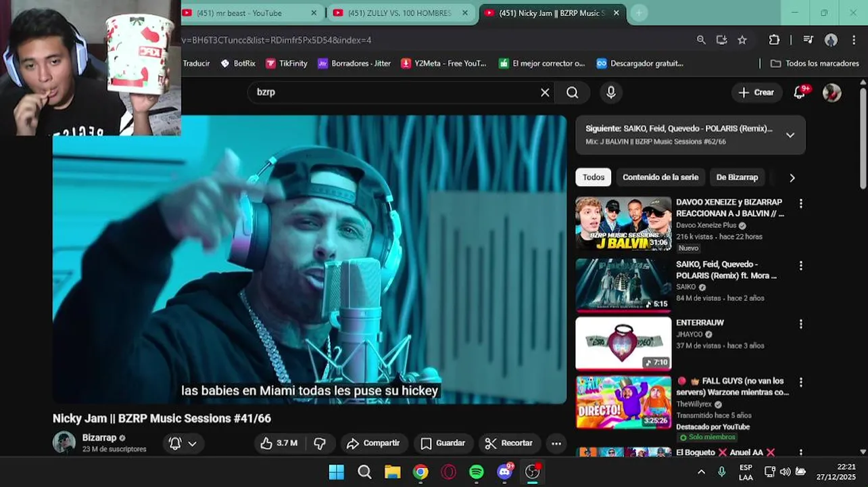Open Borradores - Jitter bookmark

point(354,64)
